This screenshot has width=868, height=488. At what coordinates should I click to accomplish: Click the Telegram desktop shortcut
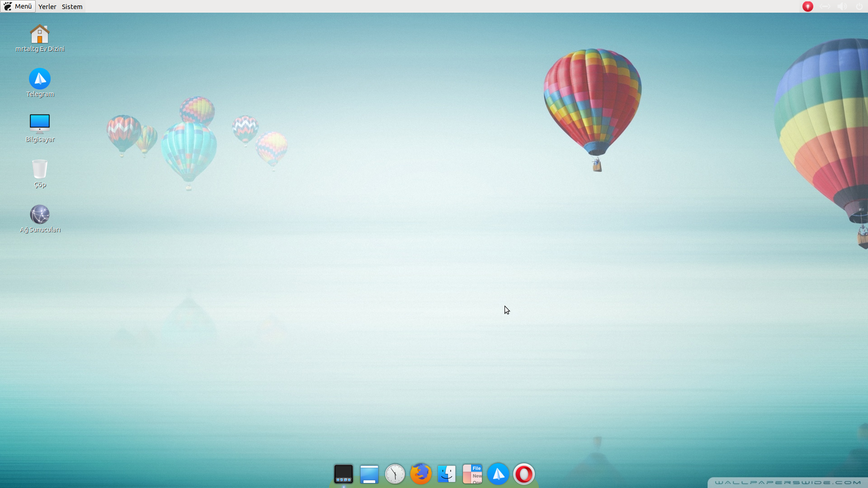pos(40,80)
